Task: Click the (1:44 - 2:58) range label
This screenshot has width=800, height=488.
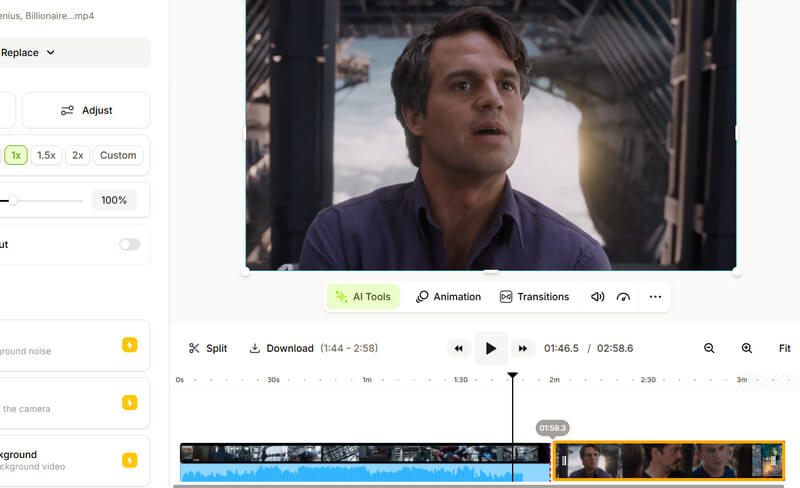Action: tap(349, 348)
